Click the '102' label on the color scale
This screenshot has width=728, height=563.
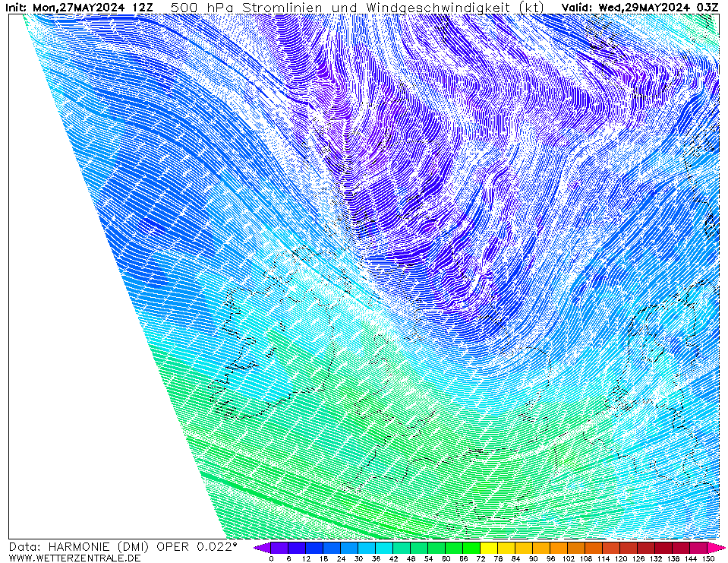click(x=569, y=558)
